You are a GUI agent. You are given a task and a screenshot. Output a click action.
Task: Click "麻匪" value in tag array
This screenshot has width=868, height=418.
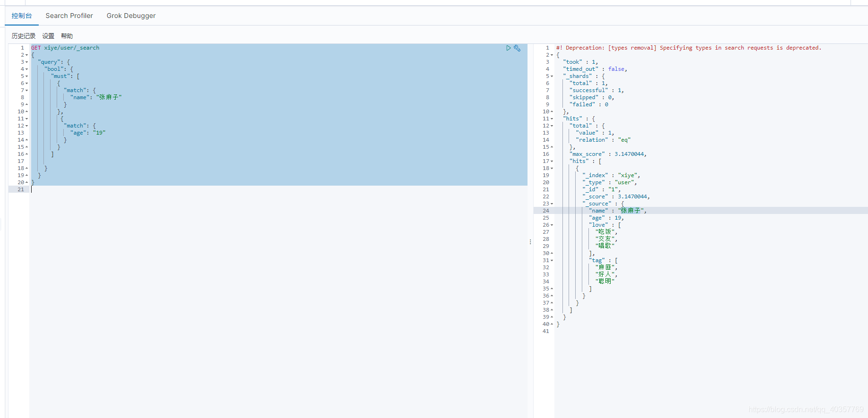(x=606, y=267)
